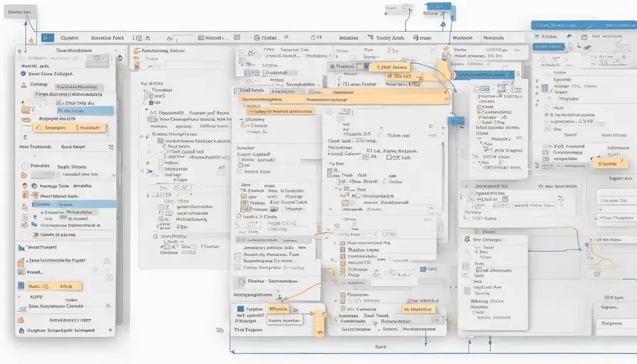Click the empty circle radio button in the left panel
Image resolution: width=637 pixels, height=364 pixels.
(25, 166)
